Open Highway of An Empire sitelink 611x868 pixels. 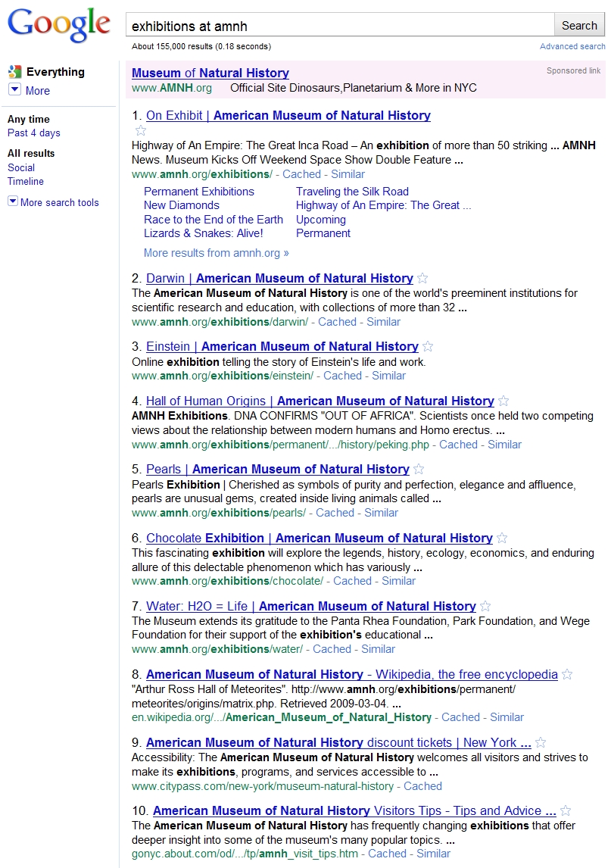click(x=384, y=205)
